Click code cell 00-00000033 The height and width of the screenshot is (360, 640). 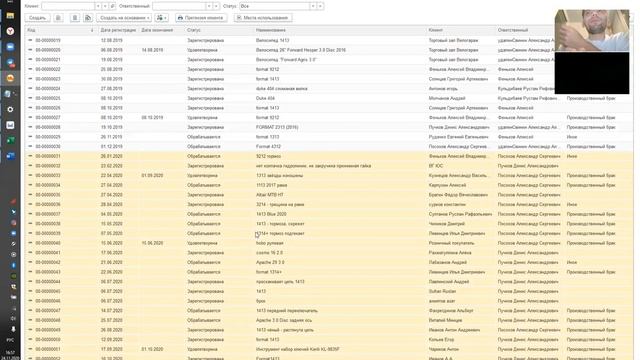(x=48, y=176)
